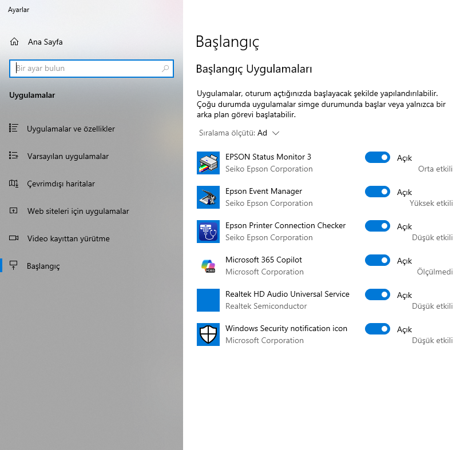
Task: Click the Varsayılan uygulamalar icon
Action: [x=13, y=156]
